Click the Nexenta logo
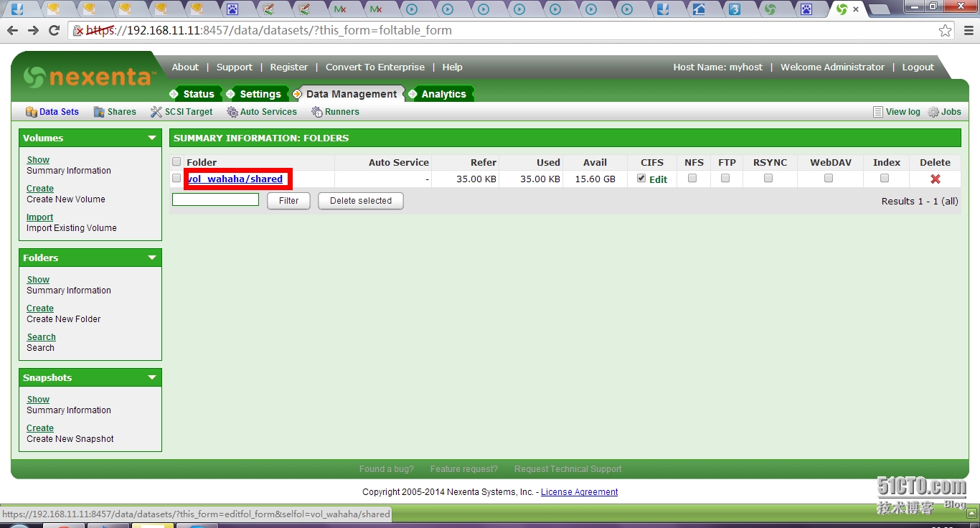 click(x=88, y=77)
